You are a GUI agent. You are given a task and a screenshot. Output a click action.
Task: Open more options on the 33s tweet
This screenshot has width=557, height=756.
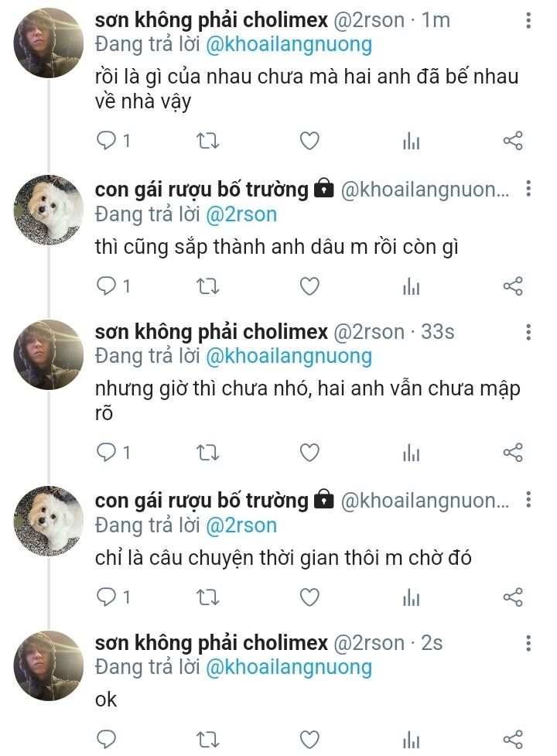[x=528, y=333]
